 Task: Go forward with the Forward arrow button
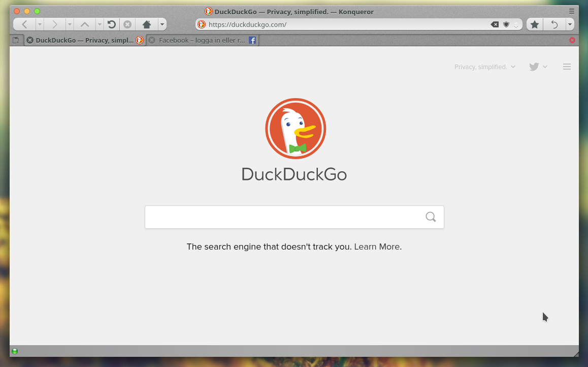(x=55, y=24)
